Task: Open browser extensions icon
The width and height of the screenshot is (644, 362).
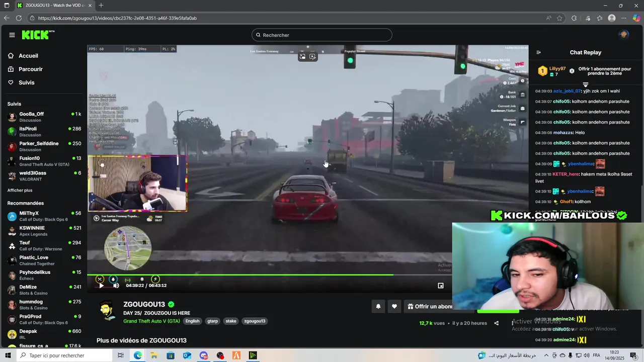Action: [574, 18]
